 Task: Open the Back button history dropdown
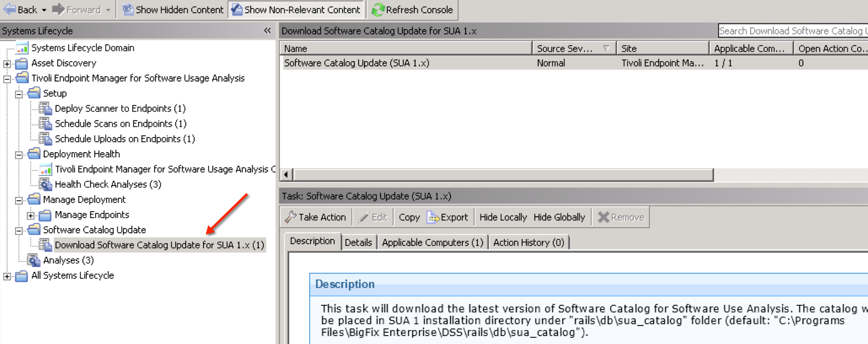(44, 10)
